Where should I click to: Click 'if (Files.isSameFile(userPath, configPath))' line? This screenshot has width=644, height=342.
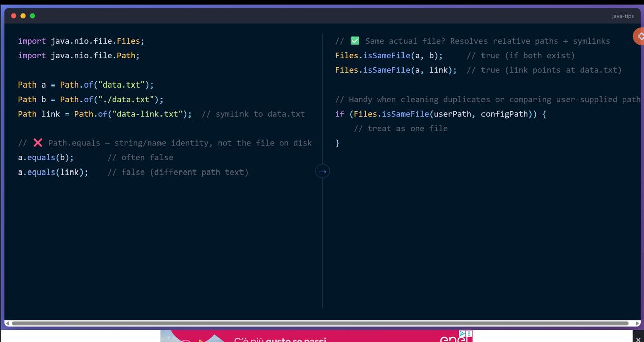click(x=441, y=114)
